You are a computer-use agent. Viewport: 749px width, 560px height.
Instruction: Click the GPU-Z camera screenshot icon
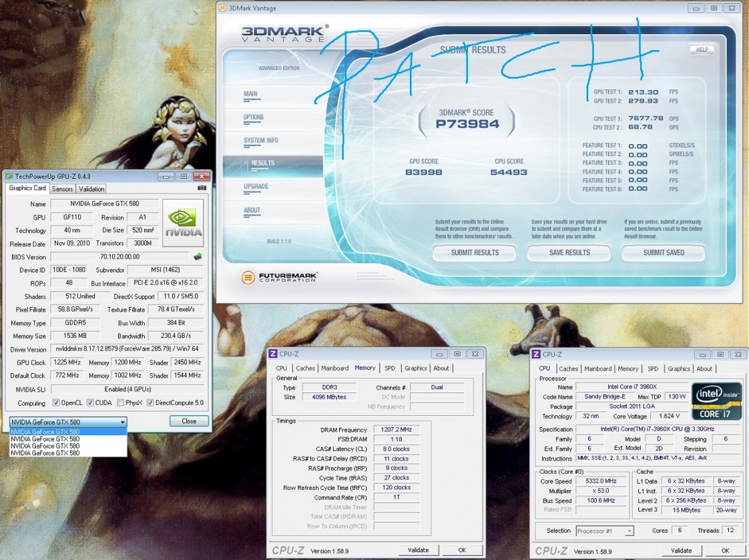pos(202,188)
